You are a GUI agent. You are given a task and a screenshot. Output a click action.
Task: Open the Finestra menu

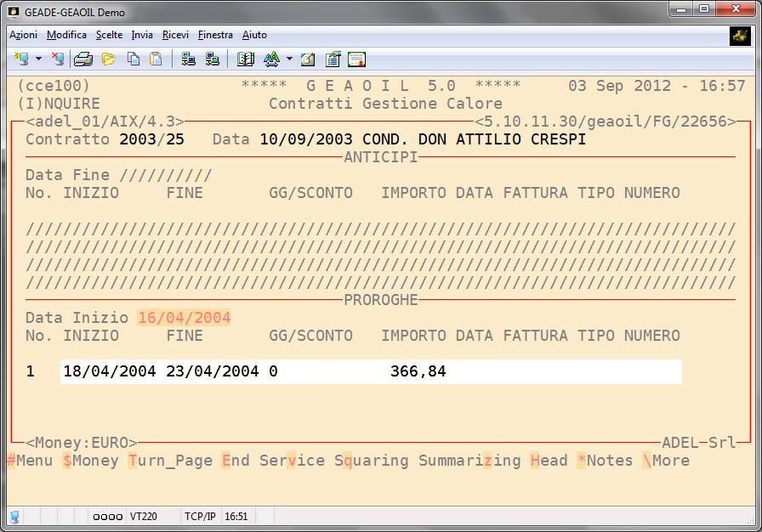tap(215, 35)
